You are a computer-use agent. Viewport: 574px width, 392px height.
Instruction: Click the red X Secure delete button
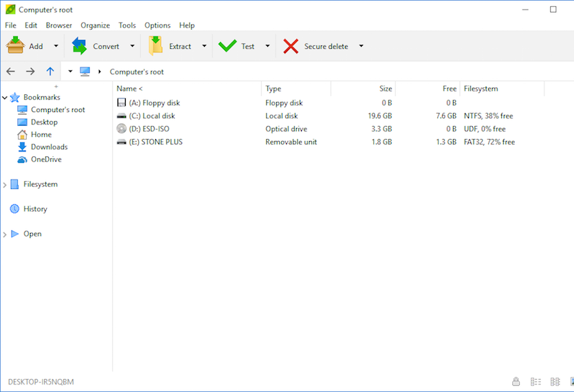click(x=316, y=46)
